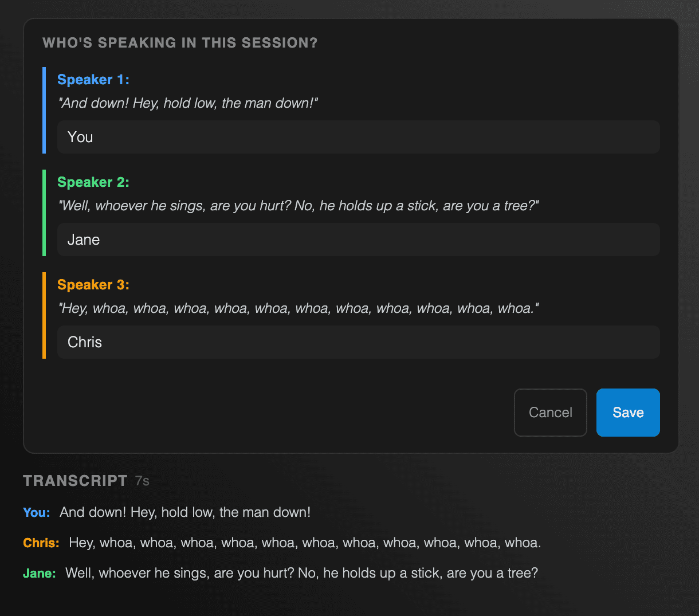Click Speaker 2's quote about the stick
This screenshot has width=699, height=616.
coord(298,206)
